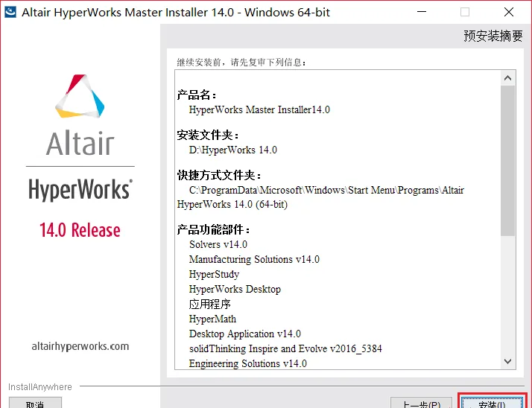The image size is (532, 408).
Task: Click 'HyperMath' component line
Action: pos(212,319)
